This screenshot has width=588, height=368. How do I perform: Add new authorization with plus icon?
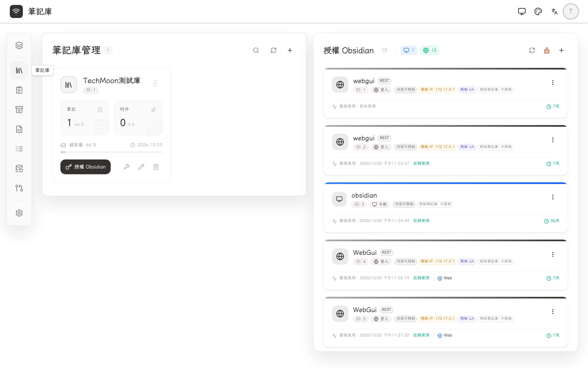pyautogui.click(x=561, y=50)
